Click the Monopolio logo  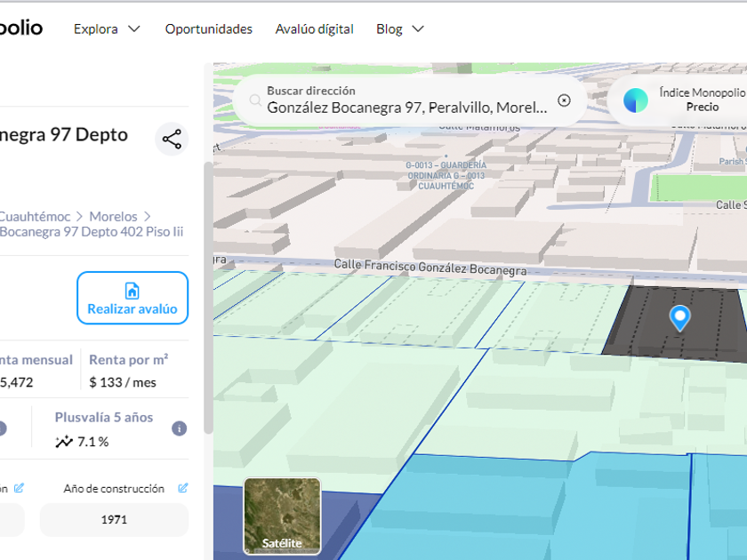[20, 28]
